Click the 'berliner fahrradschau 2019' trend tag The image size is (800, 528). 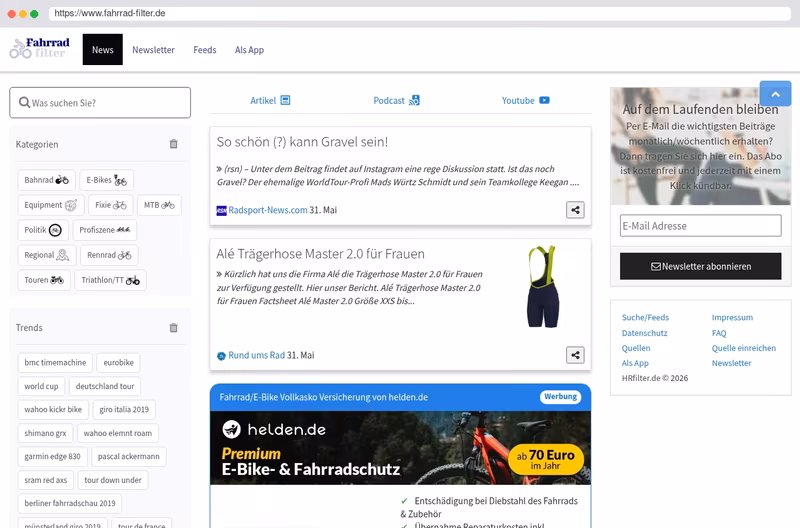click(70, 504)
